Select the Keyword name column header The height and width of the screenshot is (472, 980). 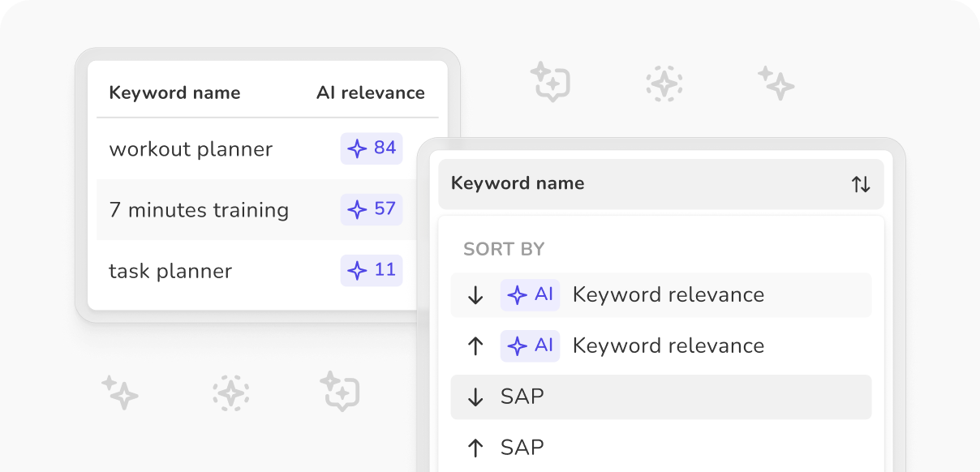[174, 92]
